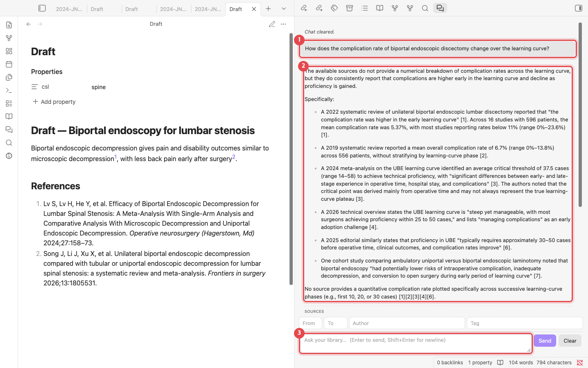Open the outgoing links tab in right sidebar
The width and height of the screenshot is (588, 368).
[319, 8]
